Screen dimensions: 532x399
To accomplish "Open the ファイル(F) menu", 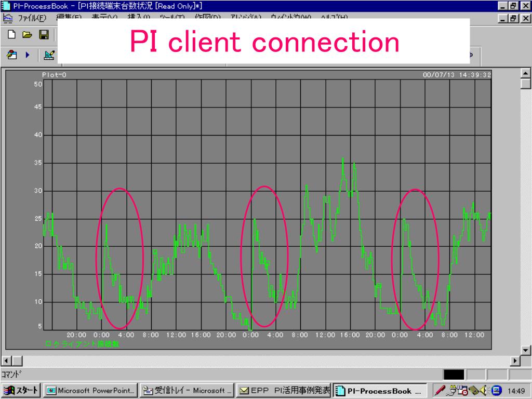I will [x=32, y=18].
